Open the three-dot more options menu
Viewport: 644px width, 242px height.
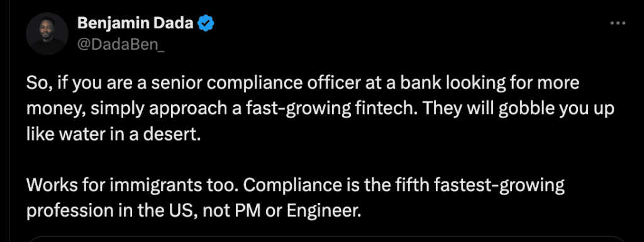(618, 24)
